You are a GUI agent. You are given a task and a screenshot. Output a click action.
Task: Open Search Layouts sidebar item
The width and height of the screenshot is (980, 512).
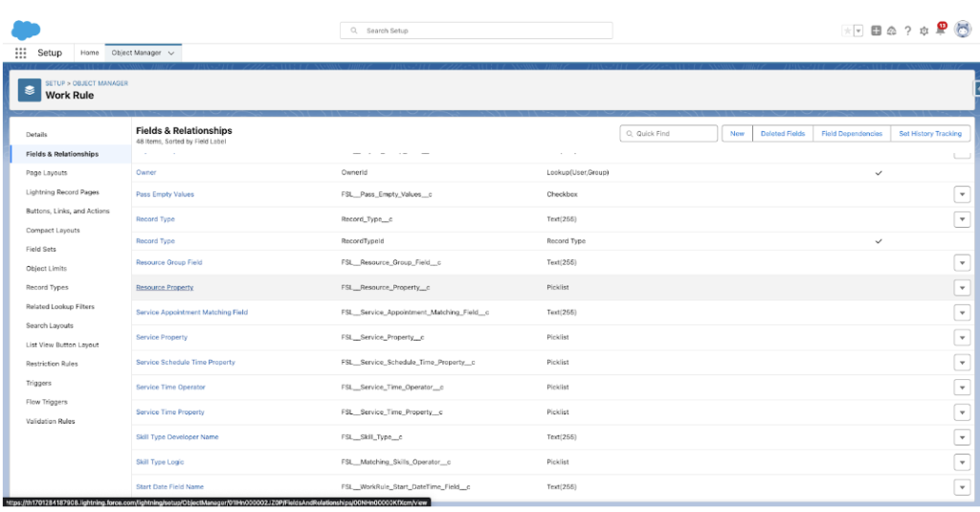pos(50,325)
